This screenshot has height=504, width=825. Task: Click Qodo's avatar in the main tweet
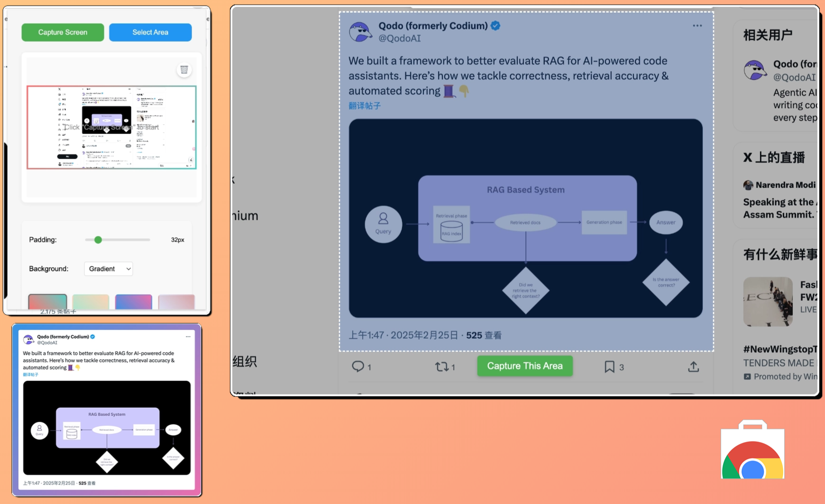tap(360, 31)
